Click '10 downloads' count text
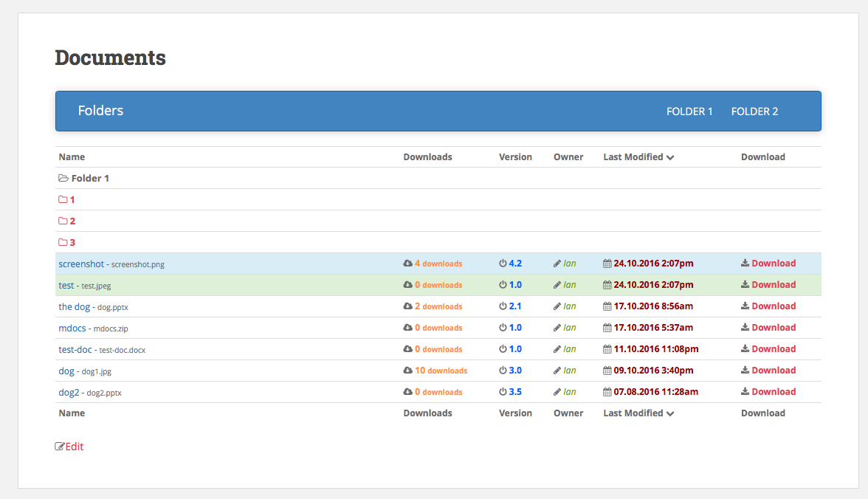868x499 pixels. [x=441, y=371]
